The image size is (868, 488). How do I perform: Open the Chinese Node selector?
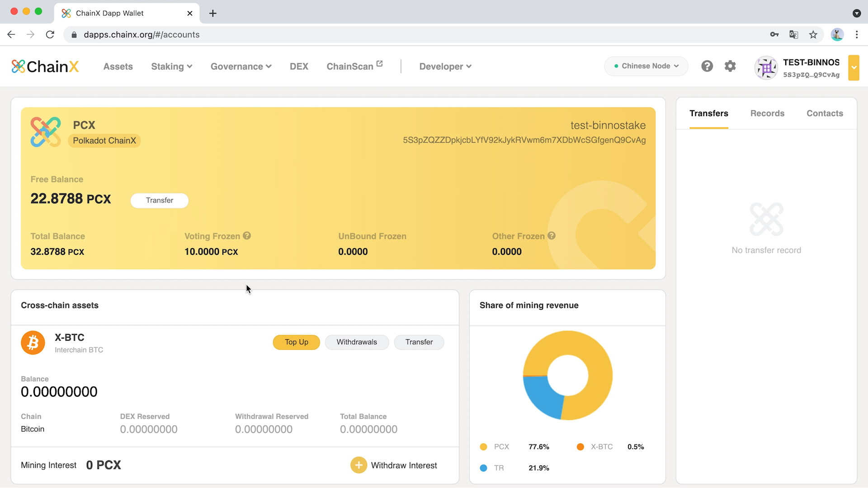[646, 66]
